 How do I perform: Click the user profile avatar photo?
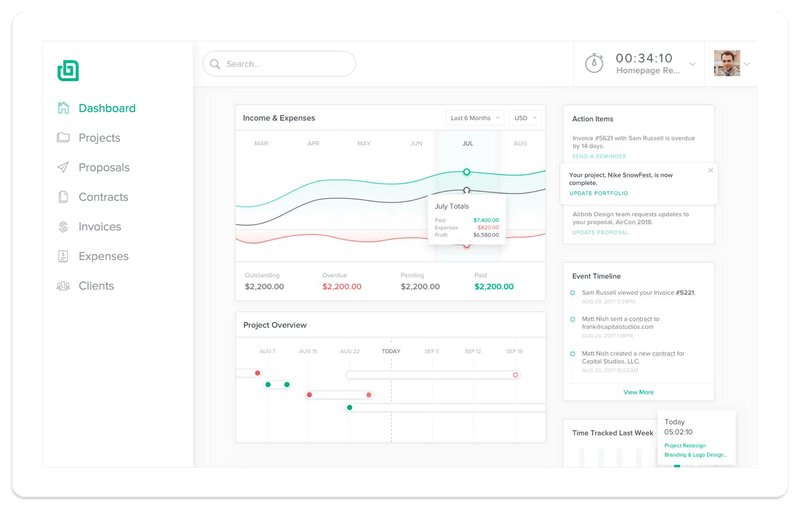(727, 63)
